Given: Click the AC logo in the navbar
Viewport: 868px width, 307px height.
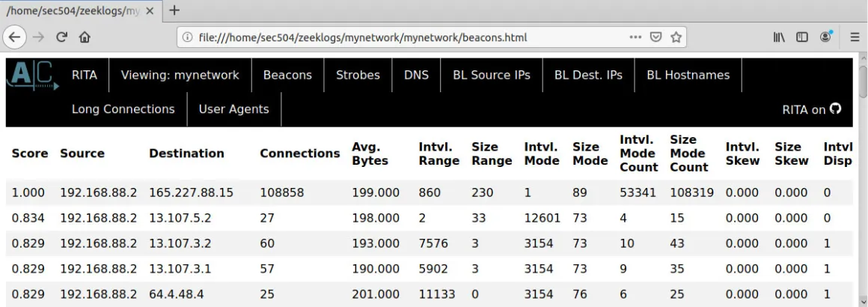Looking at the screenshot, I should (x=31, y=75).
